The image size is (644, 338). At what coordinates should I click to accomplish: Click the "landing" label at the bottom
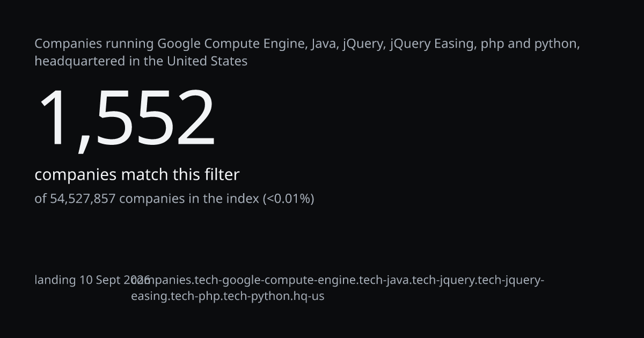click(x=55, y=281)
